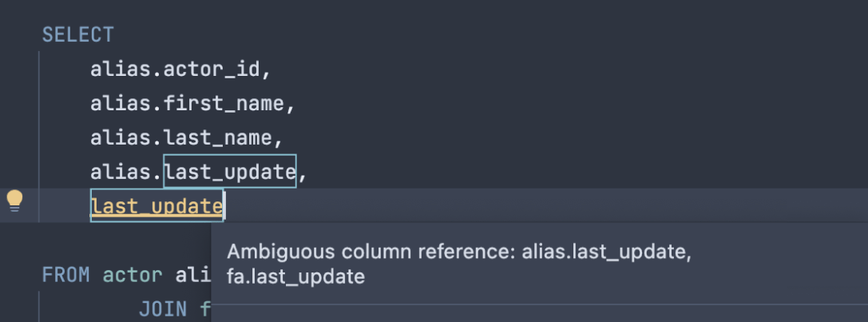868x322 pixels.
Task: Click the yellow lightbulb quick-fix icon
Action: (14, 201)
